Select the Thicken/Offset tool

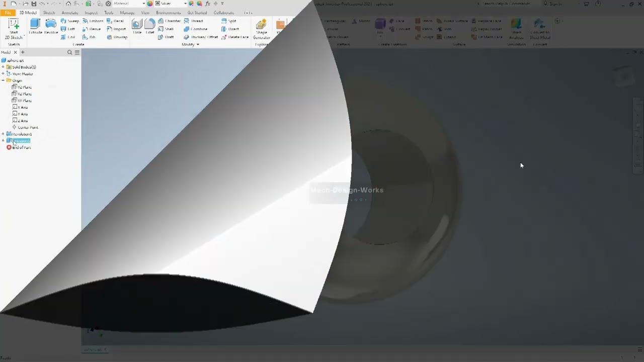201,37
